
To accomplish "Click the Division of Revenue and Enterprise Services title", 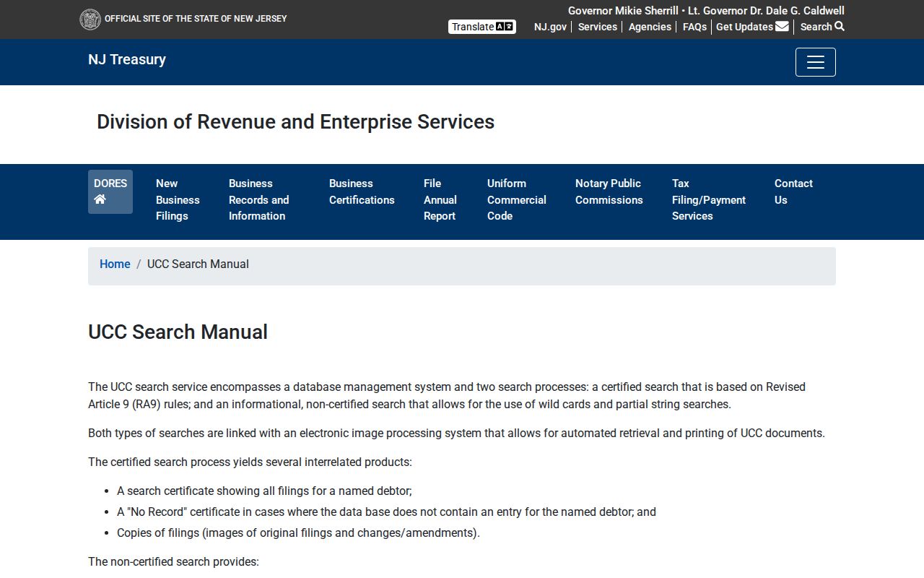I will pos(295,122).
